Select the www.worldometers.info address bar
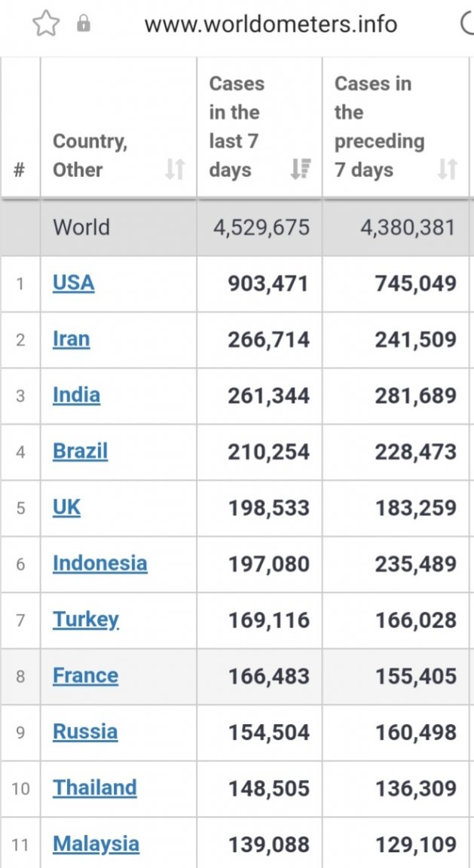Image resolution: width=474 pixels, height=868 pixels. click(x=271, y=24)
